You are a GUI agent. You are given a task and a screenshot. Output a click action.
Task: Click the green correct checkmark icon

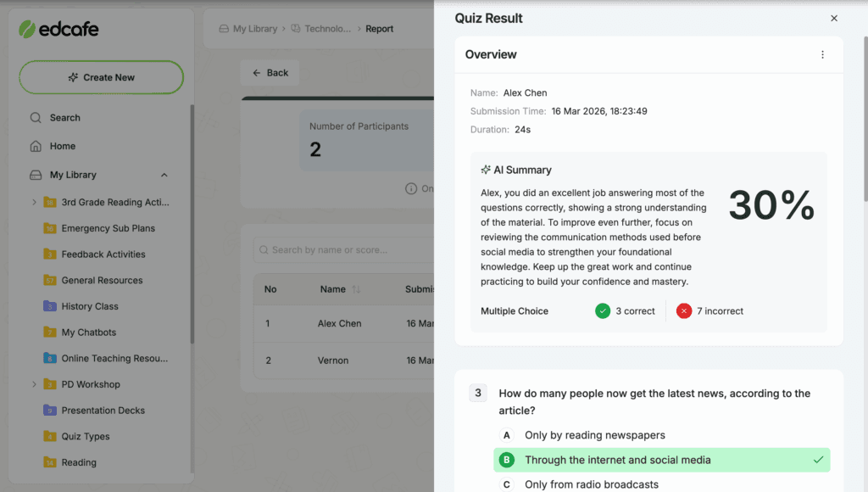(603, 311)
